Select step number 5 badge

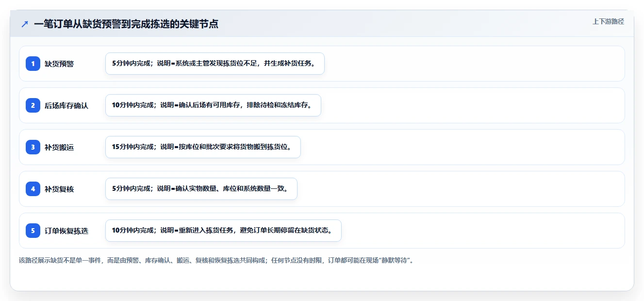coord(33,231)
